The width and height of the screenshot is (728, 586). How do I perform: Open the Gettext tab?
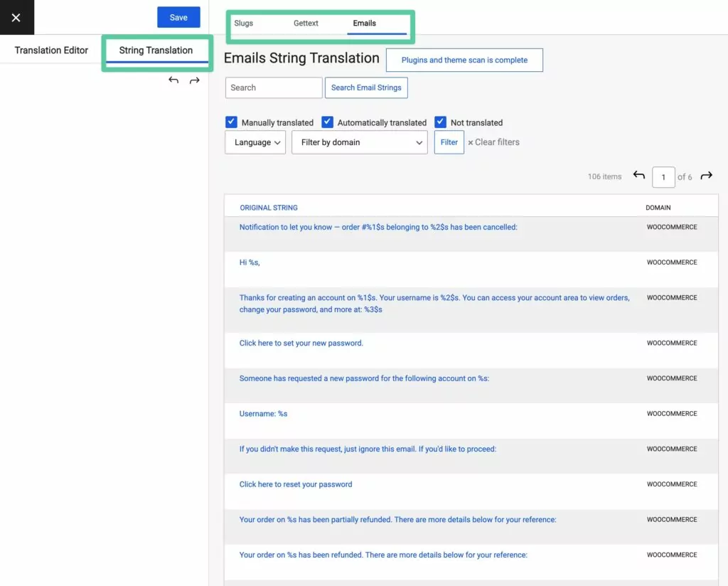coord(306,23)
